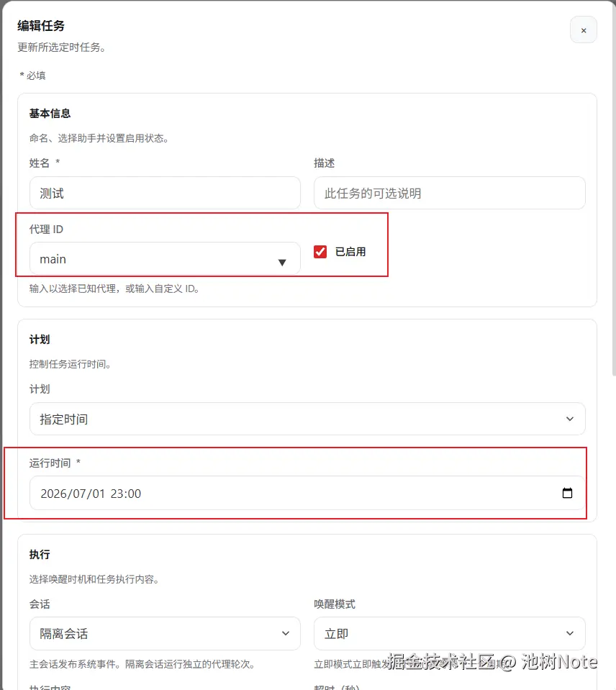Click the 命名、选择助手并设置启用状态。 description

point(99,138)
